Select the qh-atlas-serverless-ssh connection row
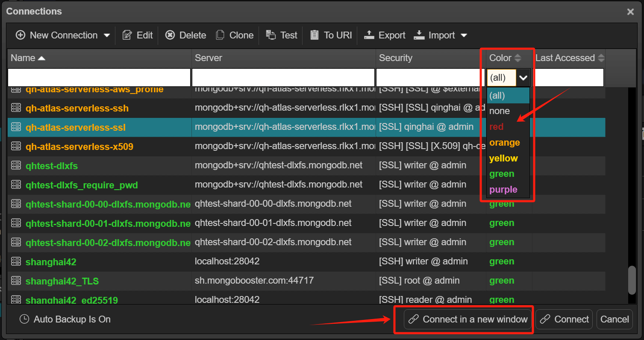This screenshot has width=644, height=340. tap(306, 108)
